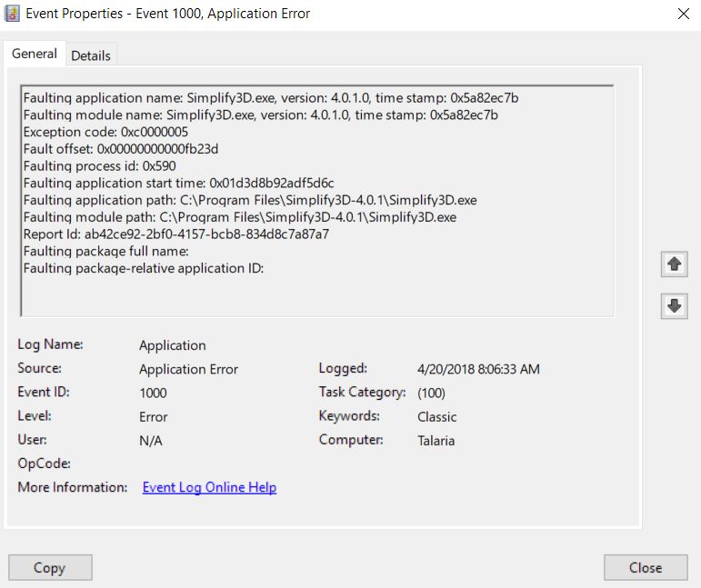Close the Event Properties dialog
The width and height of the screenshot is (701, 588).
pyautogui.click(x=646, y=567)
